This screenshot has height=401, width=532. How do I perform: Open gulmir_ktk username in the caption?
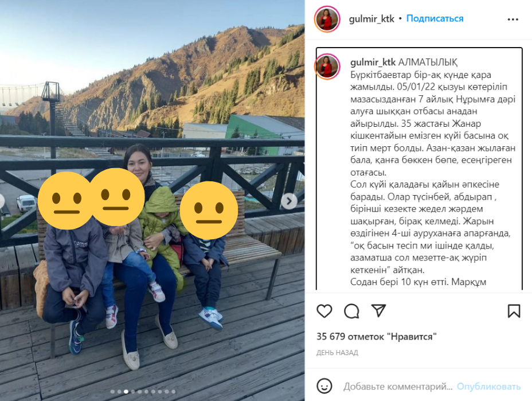[x=373, y=62]
